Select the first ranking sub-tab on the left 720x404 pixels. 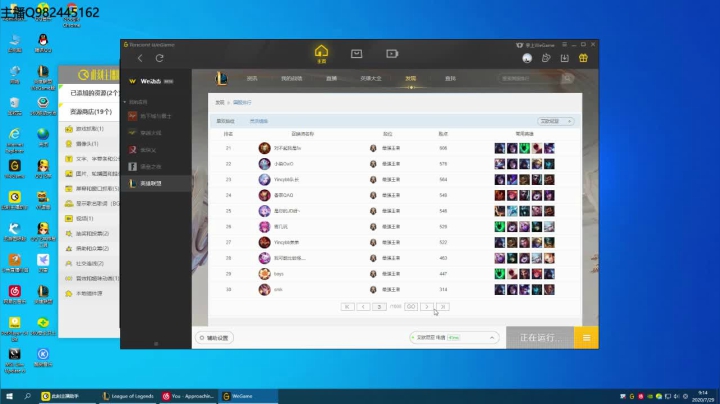click(x=225, y=121)
